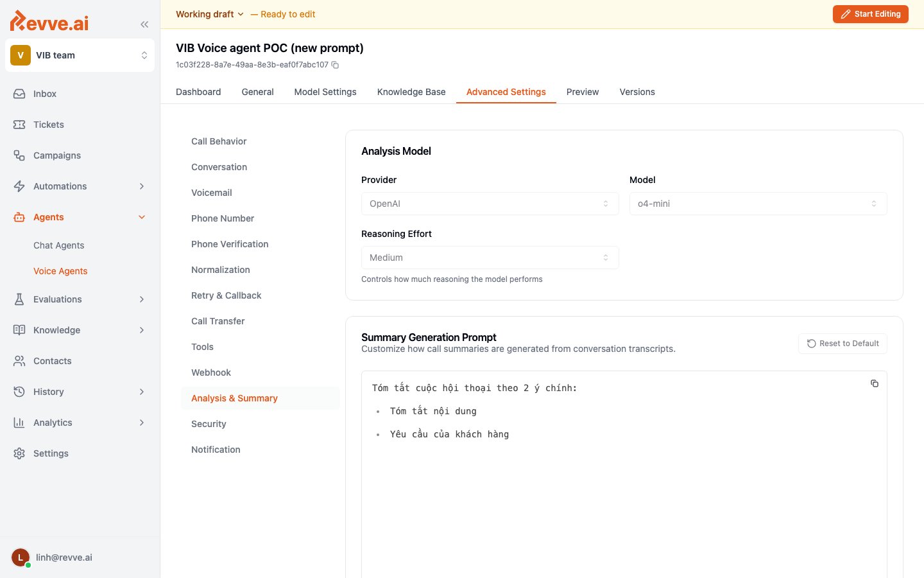924x578 pixels.
Task: Expand the History submenu chevron
Action: [142, 392]
